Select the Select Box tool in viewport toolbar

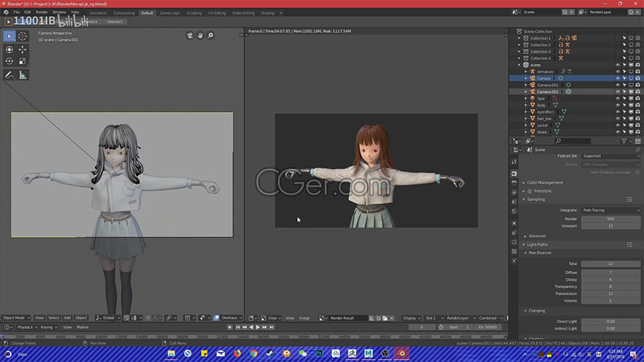pos(9,36)
